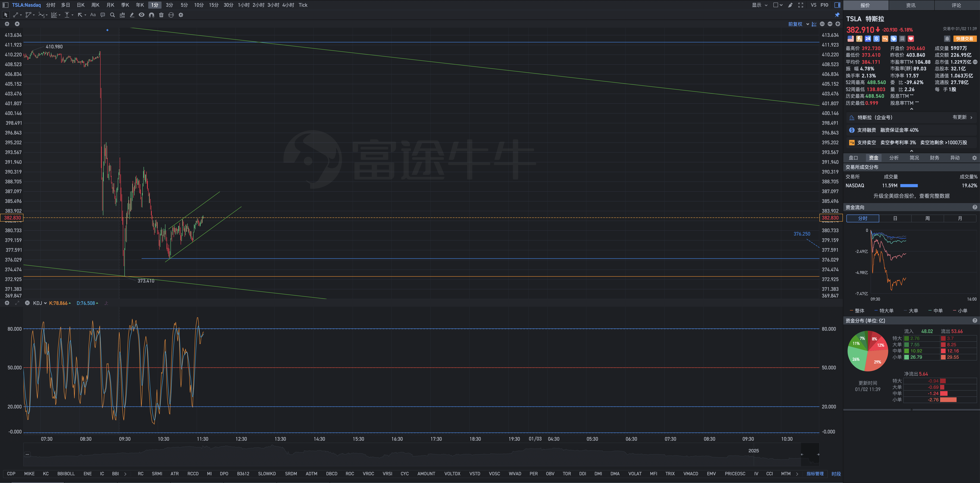980x483 pixels.
Task: Open 指标管理 indicator management
Action: [x=815, y=474]
